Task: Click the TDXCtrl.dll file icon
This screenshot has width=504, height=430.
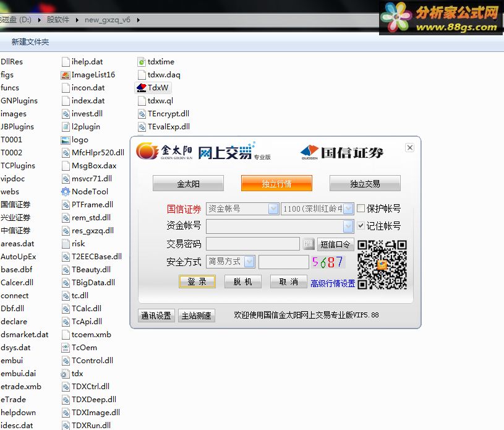Action: 66,387
